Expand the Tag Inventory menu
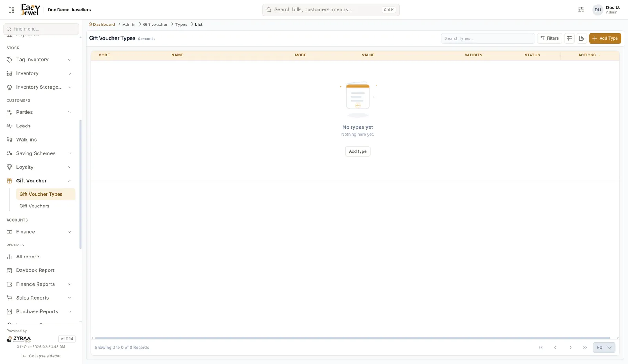This screenshot has width=628, height=364. (39, 60)
